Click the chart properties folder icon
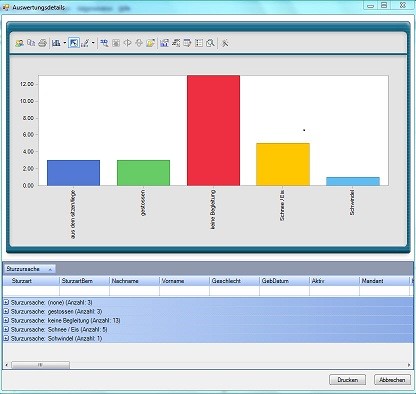The height and width of the screenshot is (394, 416). coord(151,43)
